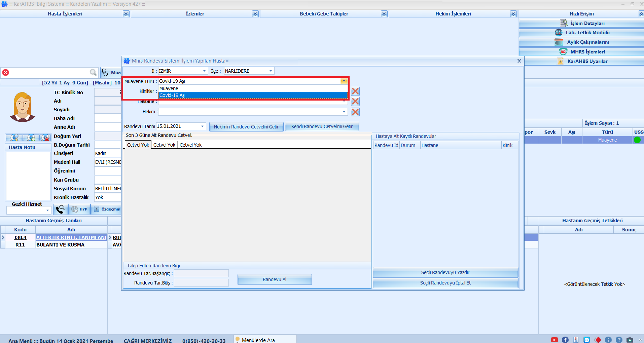644x343 pixels.
Task: Click the phone search icon button
Action: (60, 209)
